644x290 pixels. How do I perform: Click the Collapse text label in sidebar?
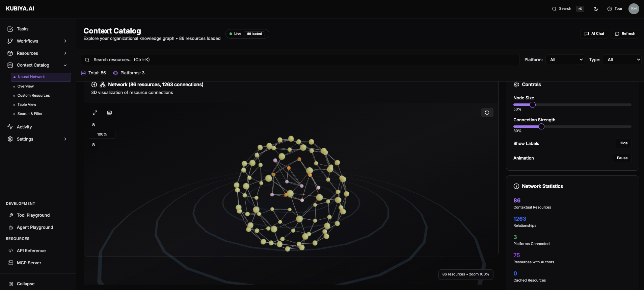click(x=26, y=284)
